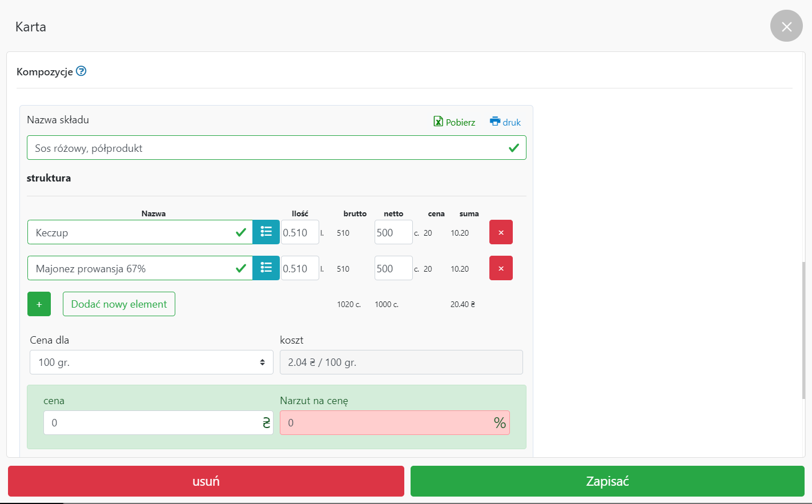Close the Karta dialog

point(786,26)
